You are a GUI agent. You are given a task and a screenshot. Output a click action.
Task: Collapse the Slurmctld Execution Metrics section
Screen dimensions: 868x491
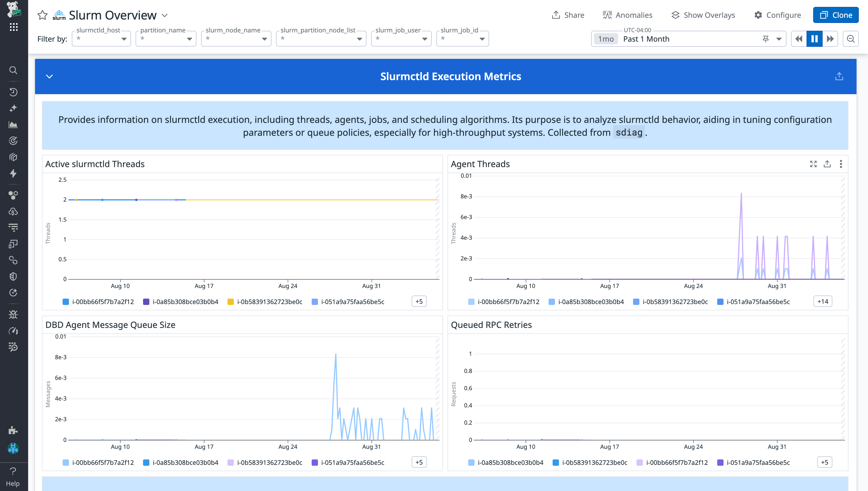[49, 77]
